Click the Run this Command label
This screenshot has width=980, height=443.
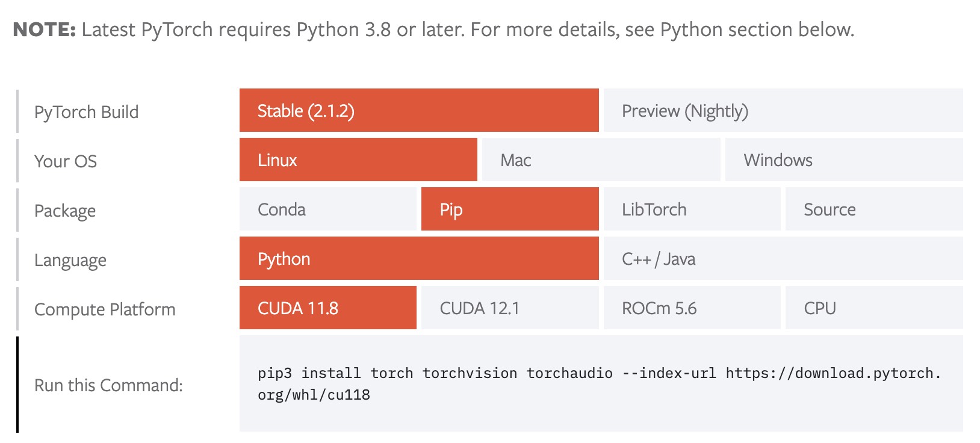tap(108, 385)
